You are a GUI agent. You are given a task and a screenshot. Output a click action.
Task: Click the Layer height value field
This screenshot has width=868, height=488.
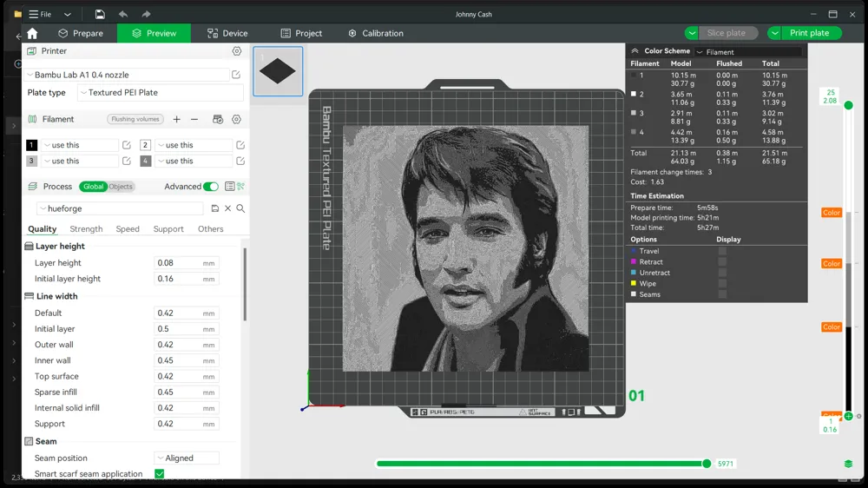click(186, 263)
